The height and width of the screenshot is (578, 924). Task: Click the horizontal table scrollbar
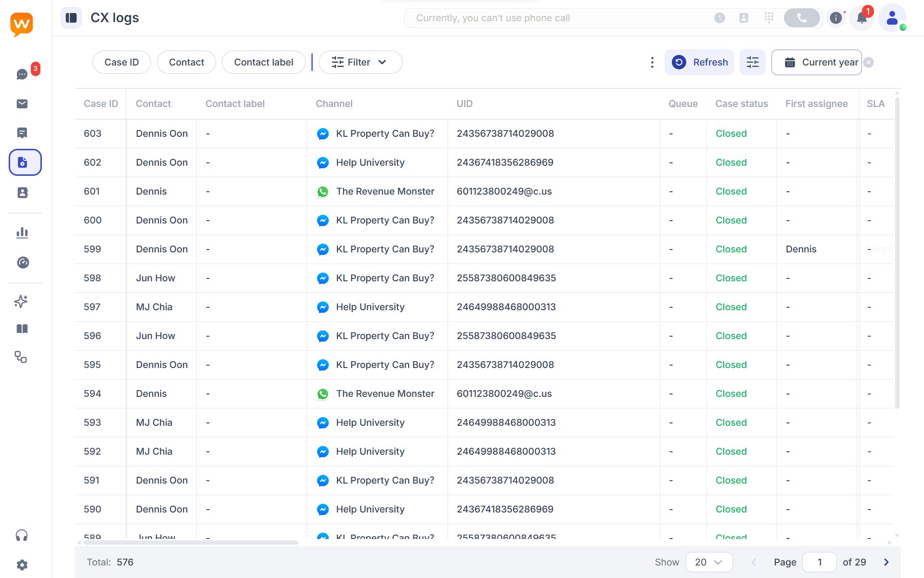[191, 542]
